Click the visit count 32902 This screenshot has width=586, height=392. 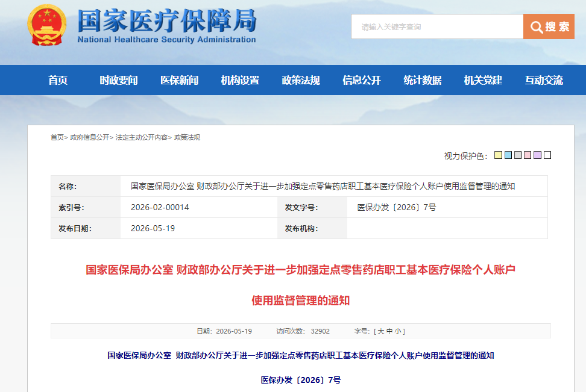point(320,331)
